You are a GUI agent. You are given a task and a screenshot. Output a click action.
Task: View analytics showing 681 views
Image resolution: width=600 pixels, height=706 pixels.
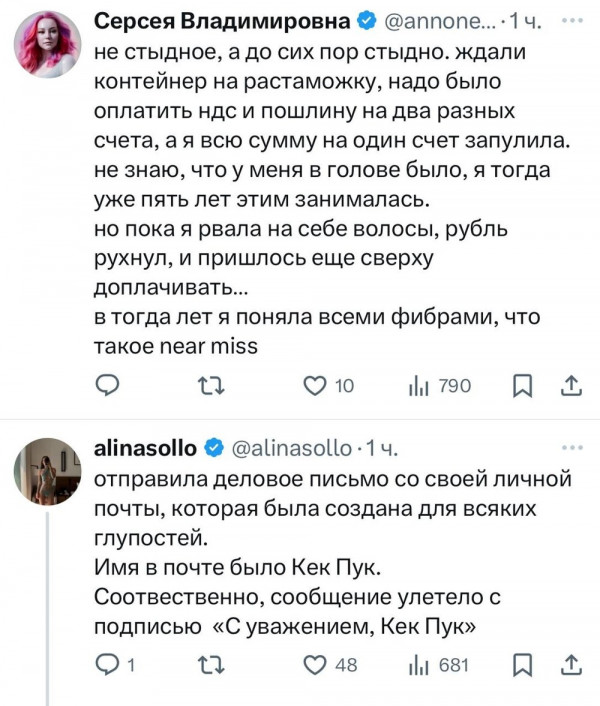click(x=422, y=665)
